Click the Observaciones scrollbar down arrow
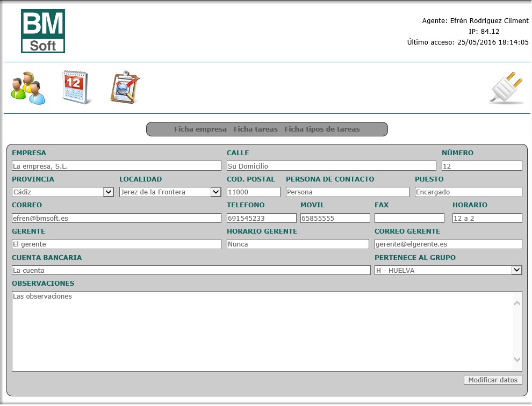The height and width of the screenshot is (406, 532). click(x=517, y=359)
